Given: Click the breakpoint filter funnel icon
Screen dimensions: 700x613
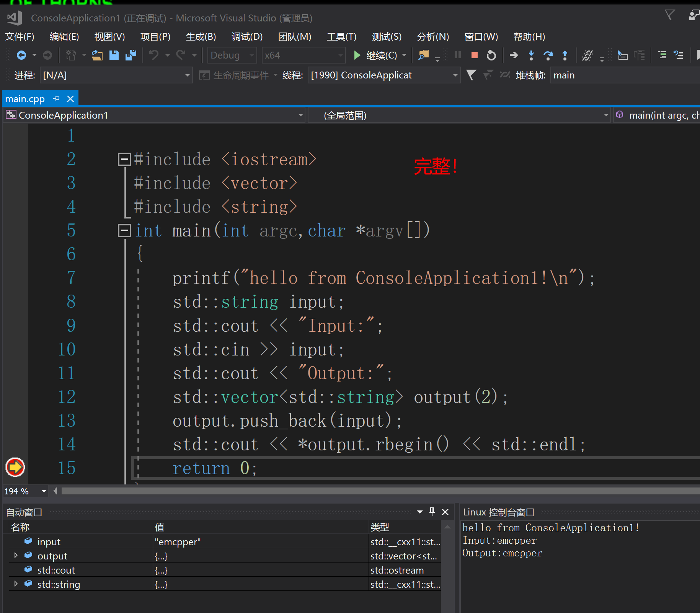Looking at the screenshot, I should pos(471,75).
